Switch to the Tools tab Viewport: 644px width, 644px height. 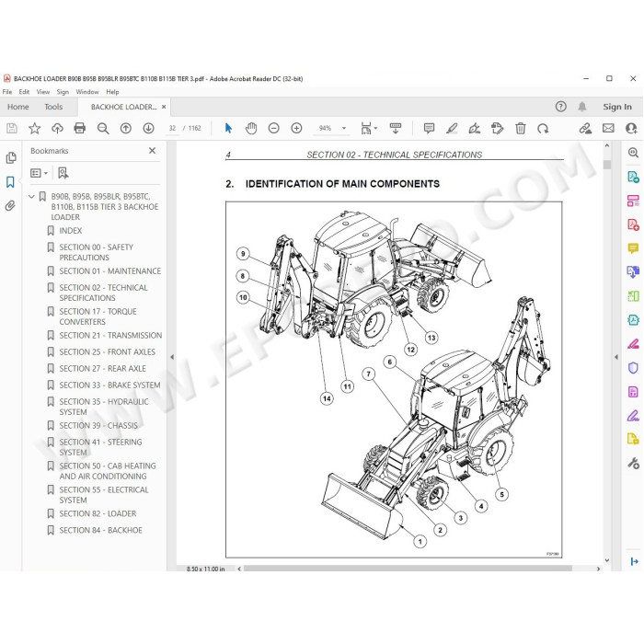(x=53, y=107)
